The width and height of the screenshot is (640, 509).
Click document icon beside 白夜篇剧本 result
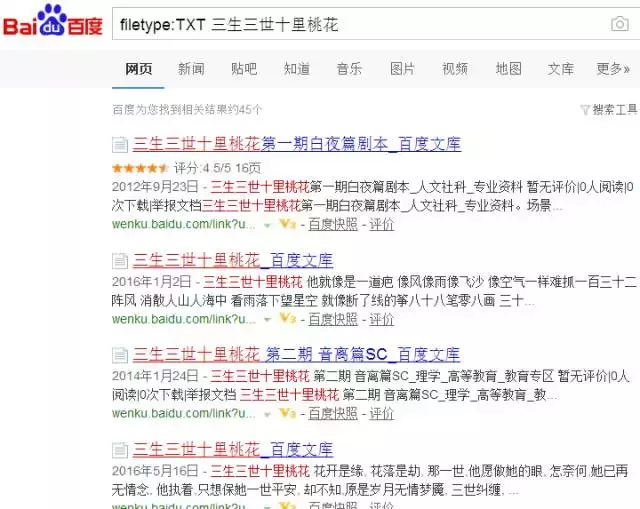(120, 144)
